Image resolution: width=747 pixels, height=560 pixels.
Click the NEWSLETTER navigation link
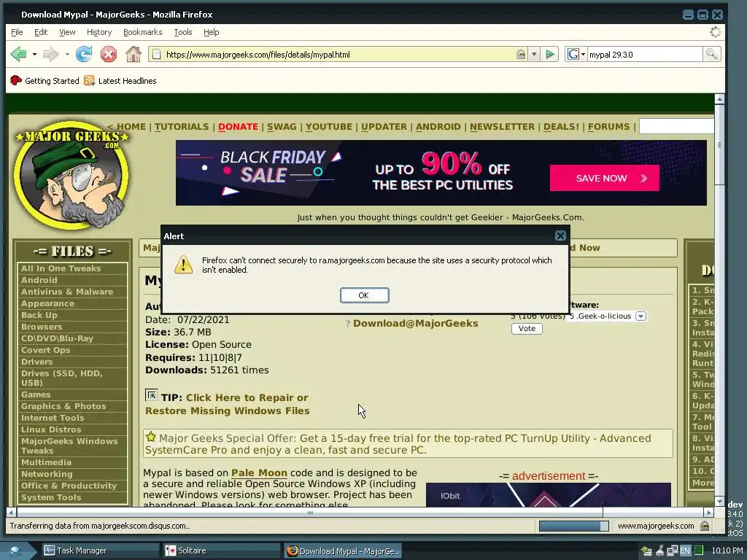point(502,127)
